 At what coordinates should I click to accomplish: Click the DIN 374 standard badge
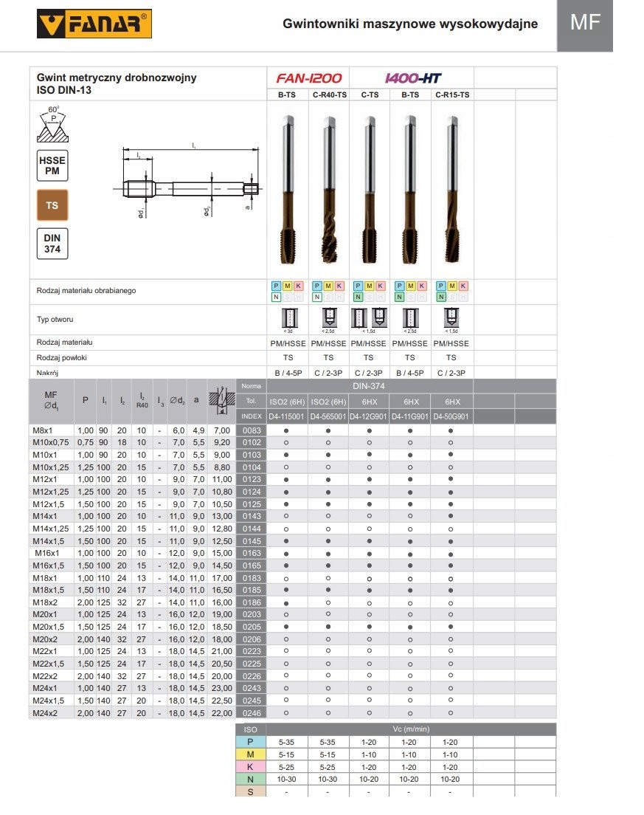coord(52,244)
